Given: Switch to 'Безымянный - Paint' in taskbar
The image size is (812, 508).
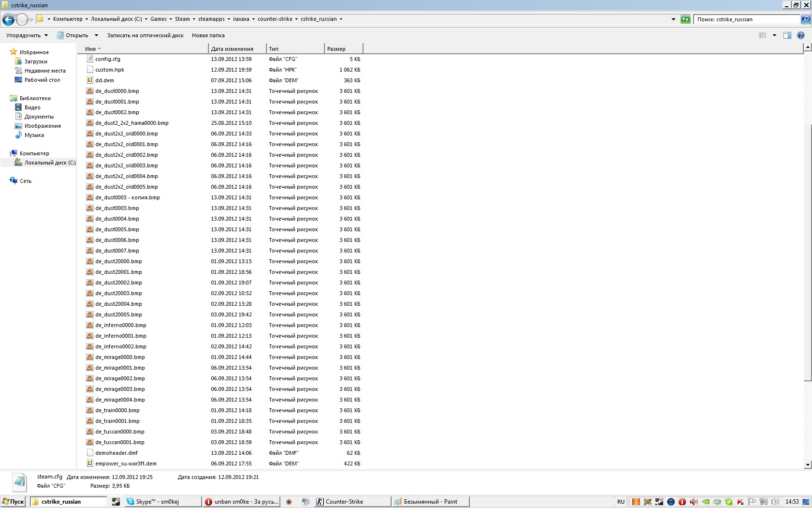Looking at the screenshot, I should click(431, 502).
